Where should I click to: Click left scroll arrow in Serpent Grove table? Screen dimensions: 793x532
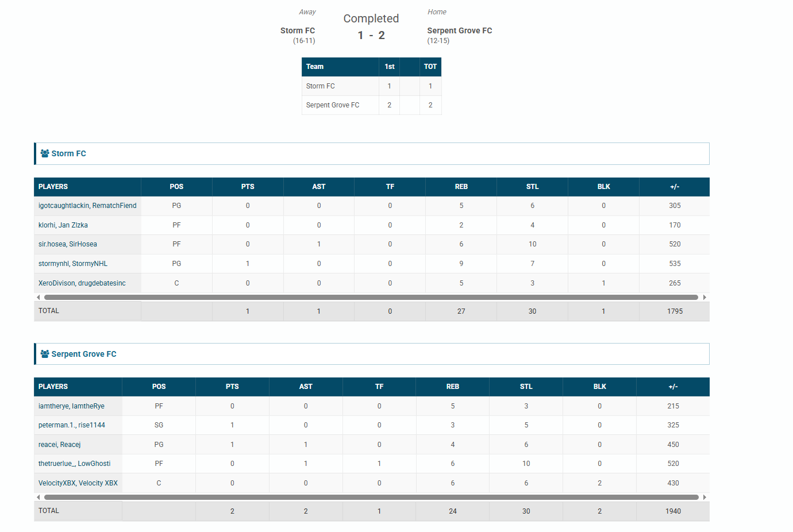39,498
